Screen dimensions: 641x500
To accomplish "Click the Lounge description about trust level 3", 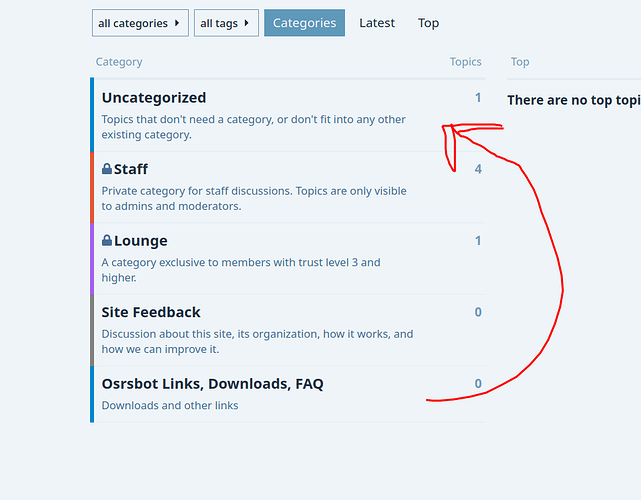I will pyautogui.click(x=241, y=270).
